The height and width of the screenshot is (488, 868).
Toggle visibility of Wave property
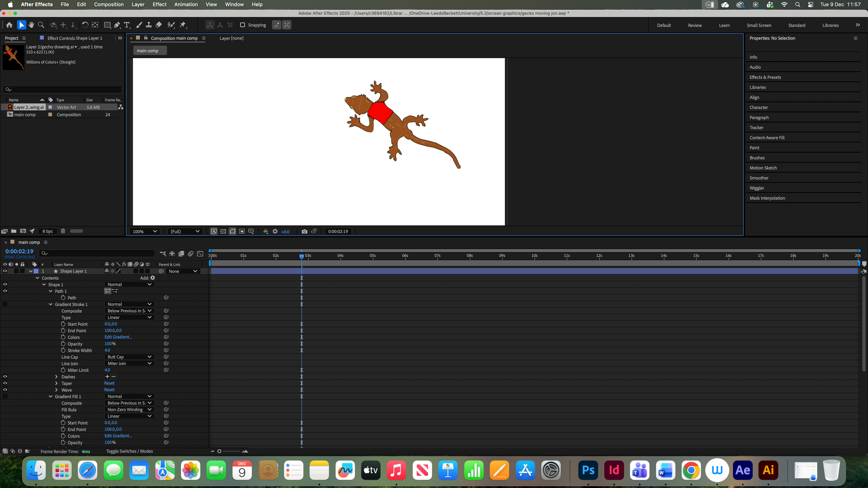tap(5, 390)
